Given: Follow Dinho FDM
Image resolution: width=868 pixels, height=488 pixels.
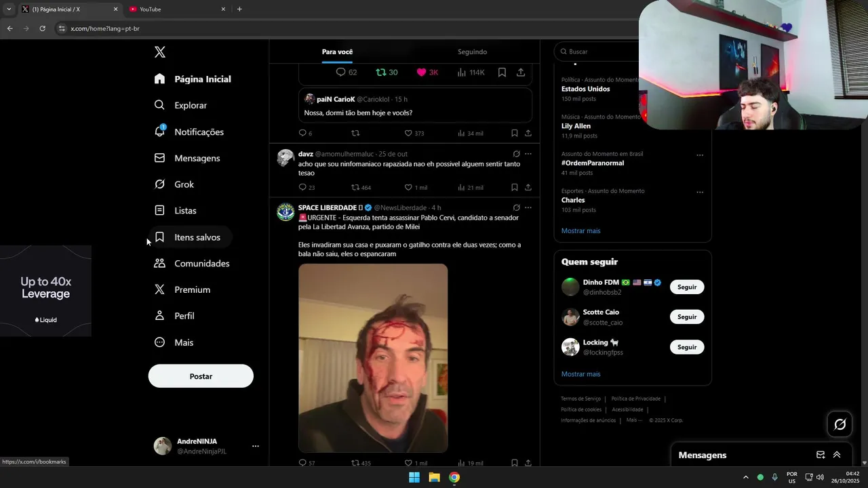Looking at the screenshot, I should (x=687, y=287).
